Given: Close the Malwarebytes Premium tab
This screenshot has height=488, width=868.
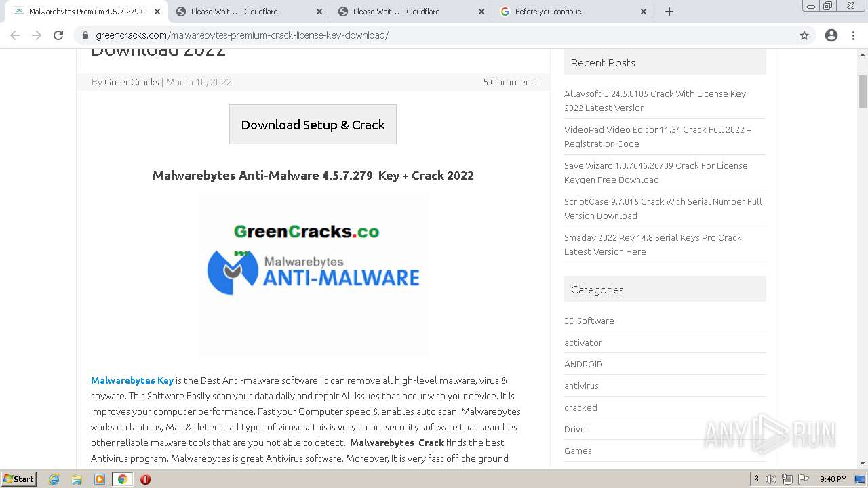Looking at the screenshot, I should [157, 12].
